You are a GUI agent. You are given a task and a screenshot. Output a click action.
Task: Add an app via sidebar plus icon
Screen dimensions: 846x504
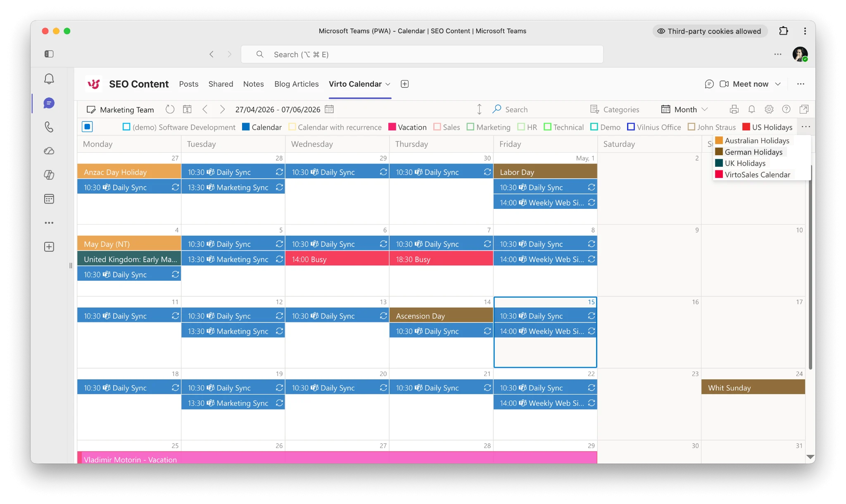click(49, 247)
